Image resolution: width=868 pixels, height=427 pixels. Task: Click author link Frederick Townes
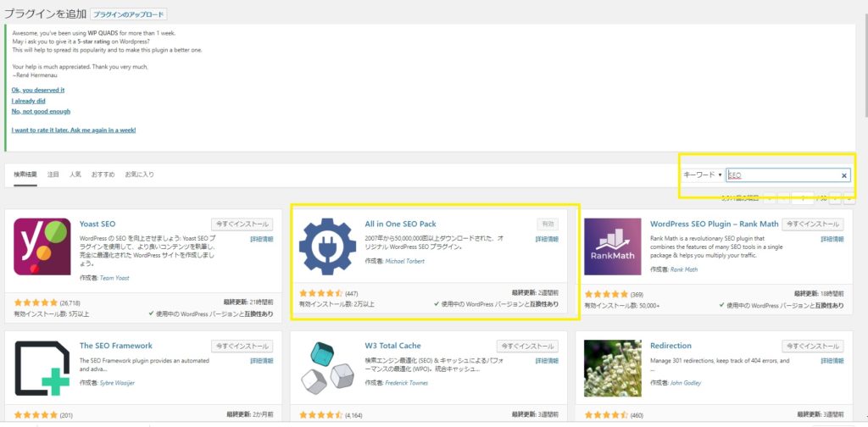(406, 383)
